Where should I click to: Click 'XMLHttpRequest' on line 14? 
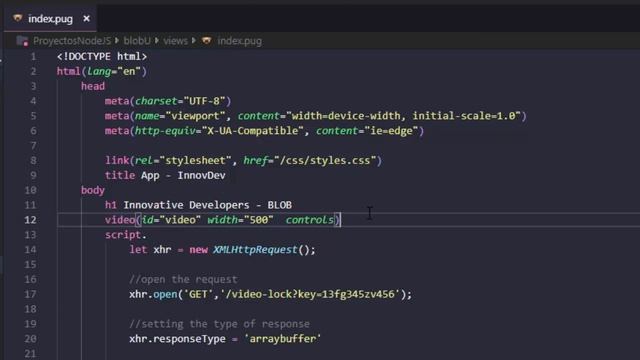pos(255,249)
